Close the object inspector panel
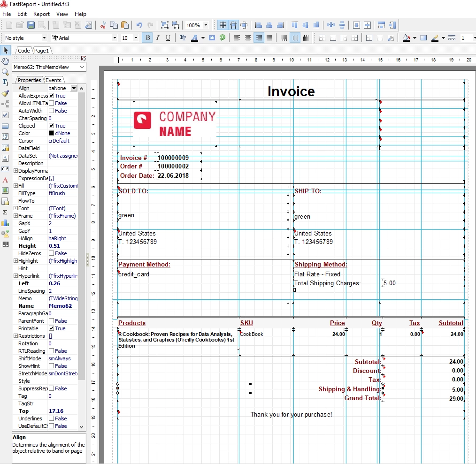The height and width of the screenshot is (464, 476). coord(84,58)
